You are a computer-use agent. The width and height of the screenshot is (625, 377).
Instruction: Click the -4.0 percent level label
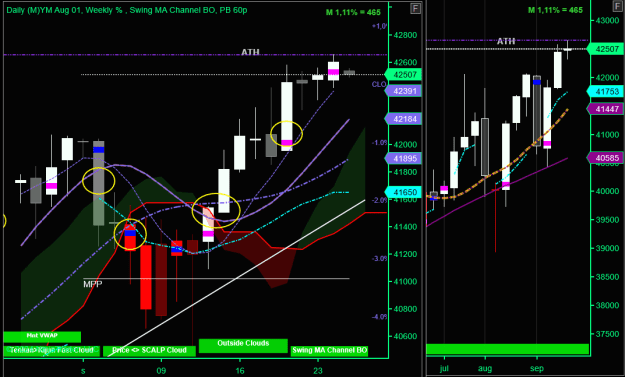click(x=379, y=317)
